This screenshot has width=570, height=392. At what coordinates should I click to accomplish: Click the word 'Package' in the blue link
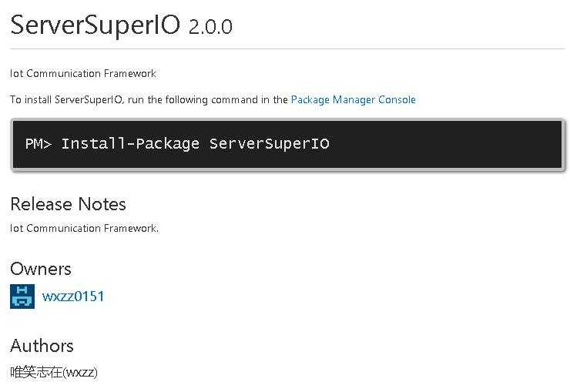tap(310, 100)
